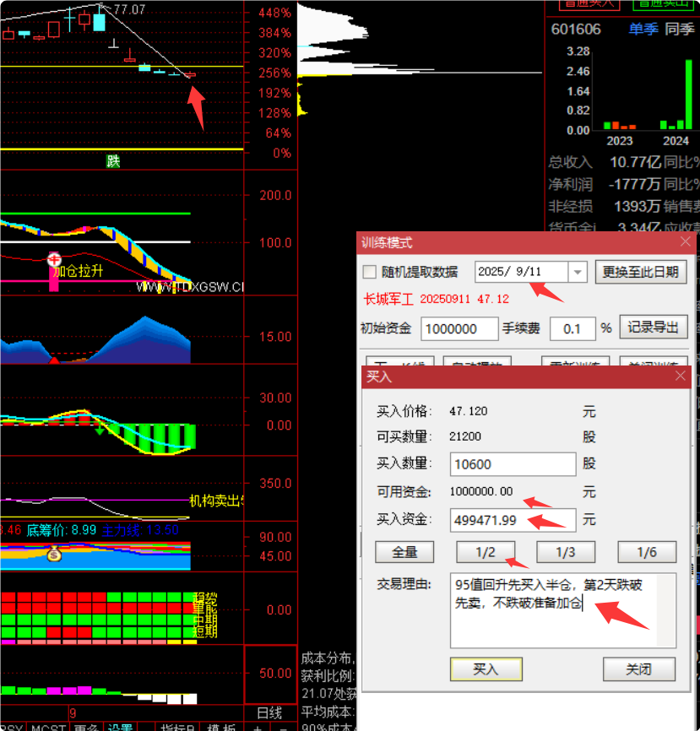Image resolution: width=700 pixels, height=731 pixels.
Task: Click the money bag marker on chip chart
Action: [54, 554]
